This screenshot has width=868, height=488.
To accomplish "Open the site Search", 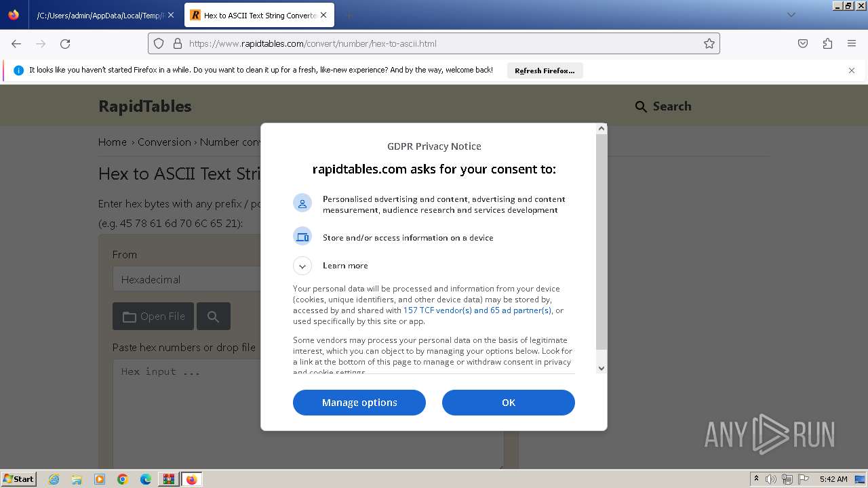I will [x=663, y=106].
